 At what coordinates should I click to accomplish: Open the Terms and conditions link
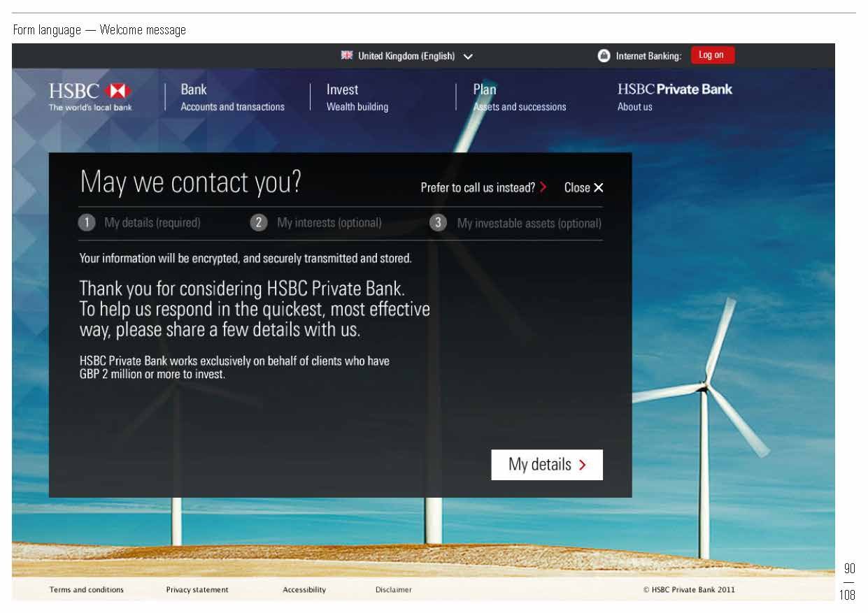[x=87, y=590]
